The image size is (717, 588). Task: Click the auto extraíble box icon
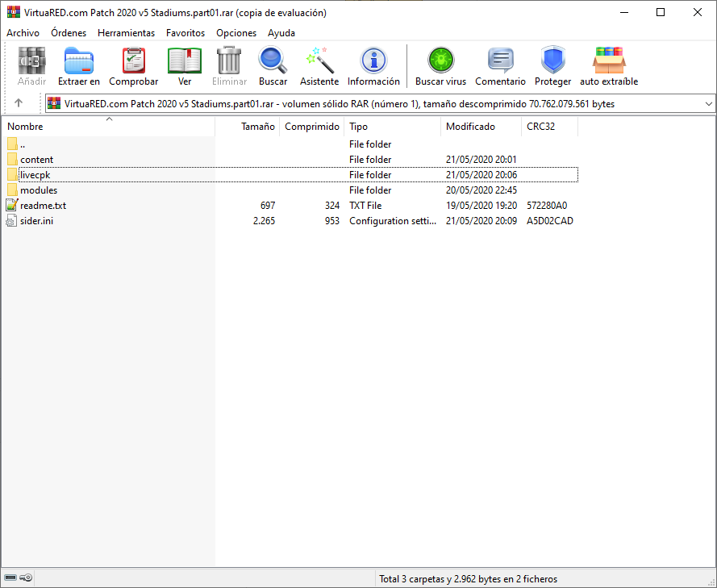(609, 60)
